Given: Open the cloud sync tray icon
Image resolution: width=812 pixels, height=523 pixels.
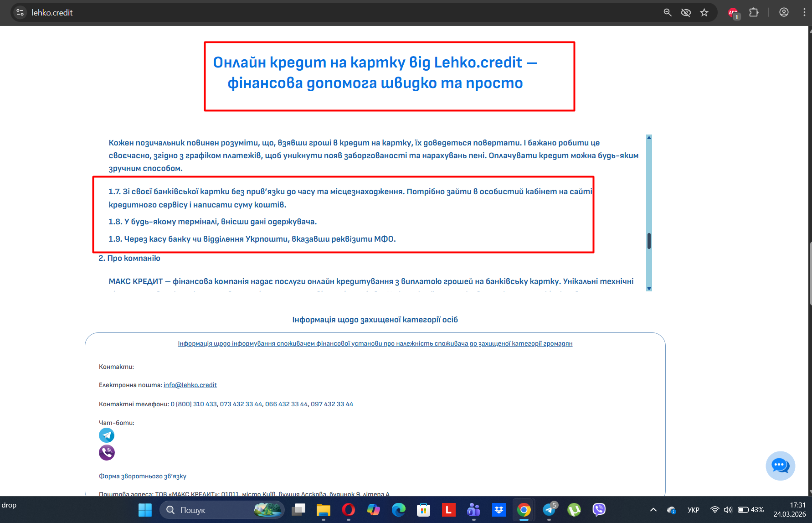Looking at the screenshot, I should tap(671, 510).
